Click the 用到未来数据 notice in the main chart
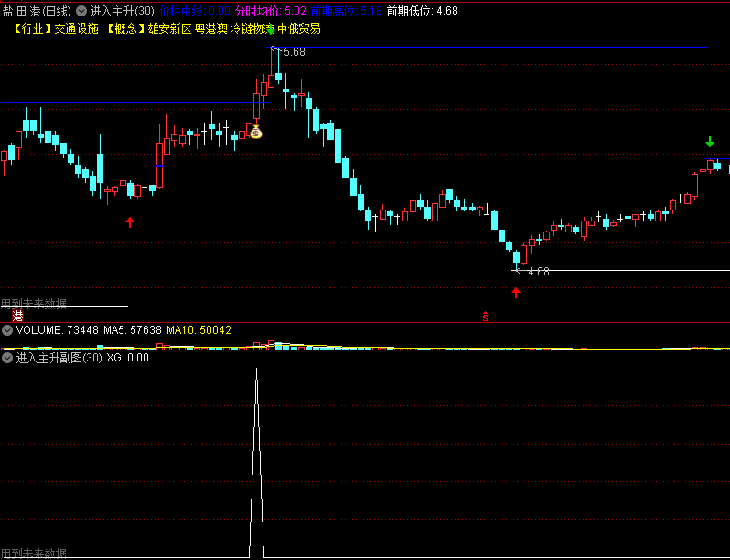 (34, 304)
